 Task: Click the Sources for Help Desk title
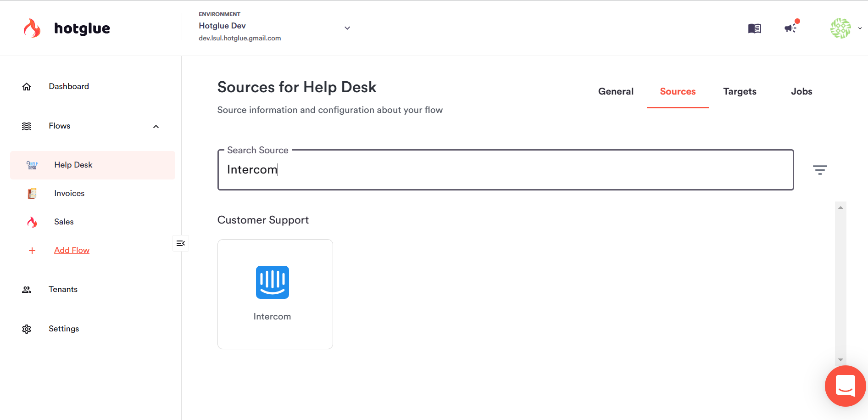click(297, 87)
